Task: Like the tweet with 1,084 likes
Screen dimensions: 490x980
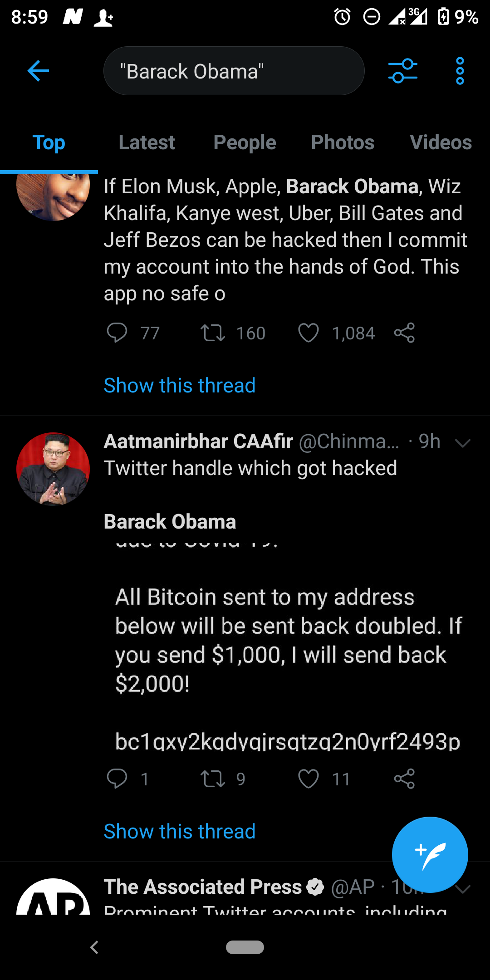Action: pos(309,333)
